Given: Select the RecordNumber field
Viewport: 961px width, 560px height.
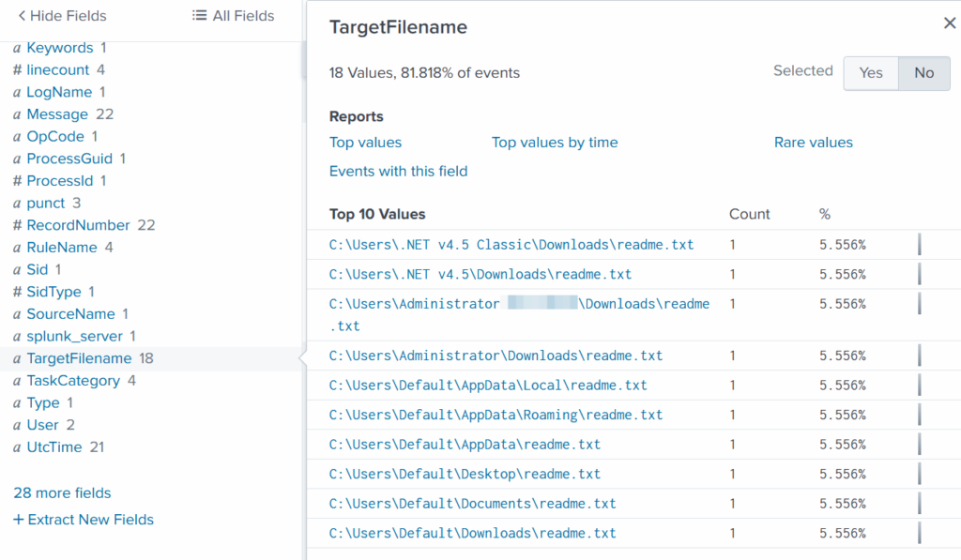Looking at the screenshot, I should pos(78,225).
